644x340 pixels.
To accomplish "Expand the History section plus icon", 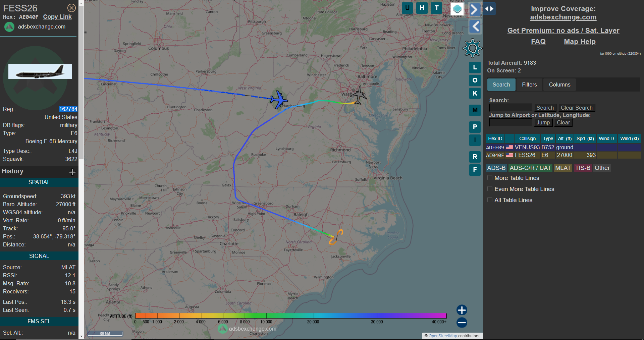I will point(72,172).
